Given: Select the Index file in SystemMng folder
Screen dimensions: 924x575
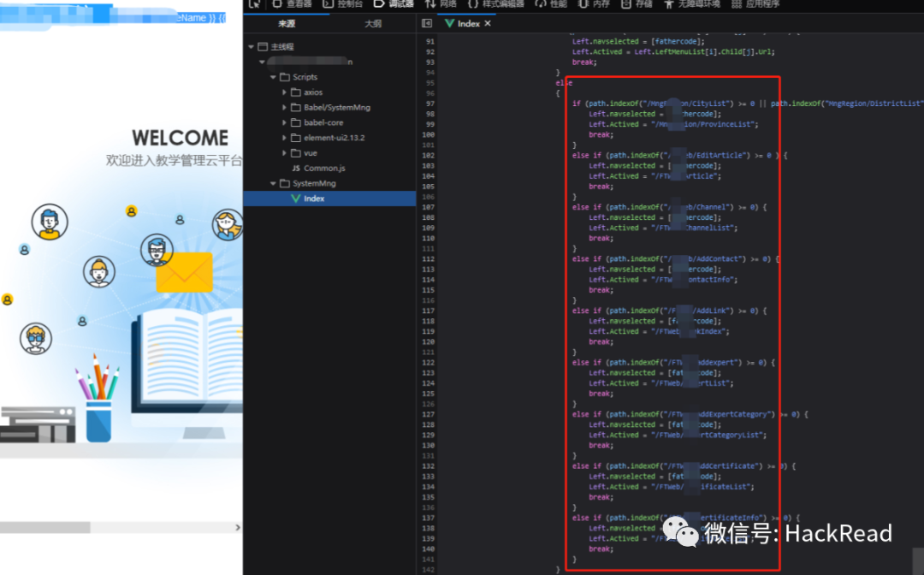Looking at the screenshot, I should [x=329, y=199].
